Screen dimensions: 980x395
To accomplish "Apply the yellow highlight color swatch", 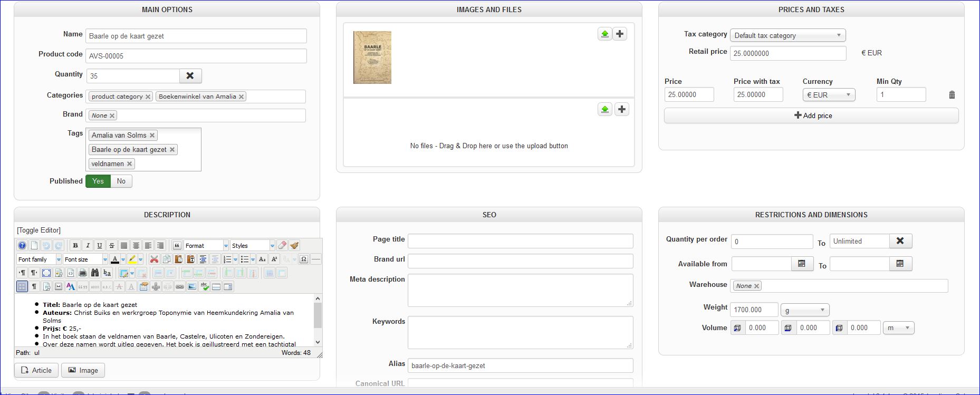I will pos(132,259).
